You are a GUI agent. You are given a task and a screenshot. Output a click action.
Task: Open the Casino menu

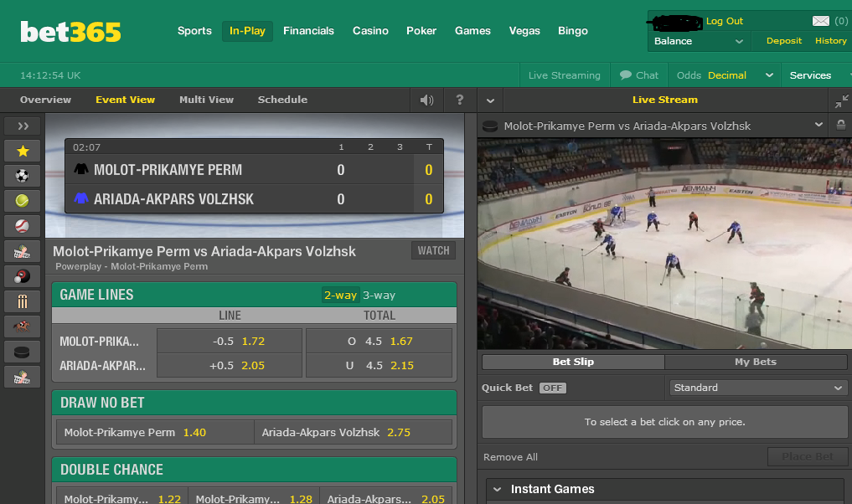click(370, 31)
